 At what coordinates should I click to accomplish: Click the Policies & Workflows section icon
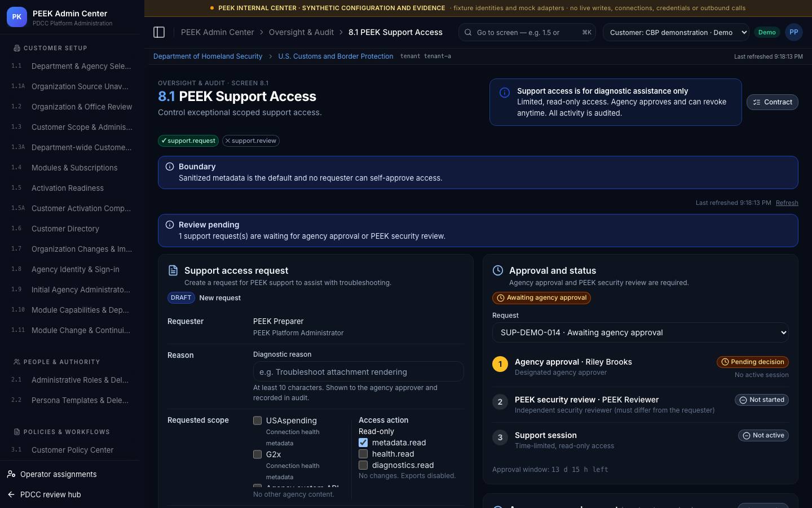click(17, 432)
